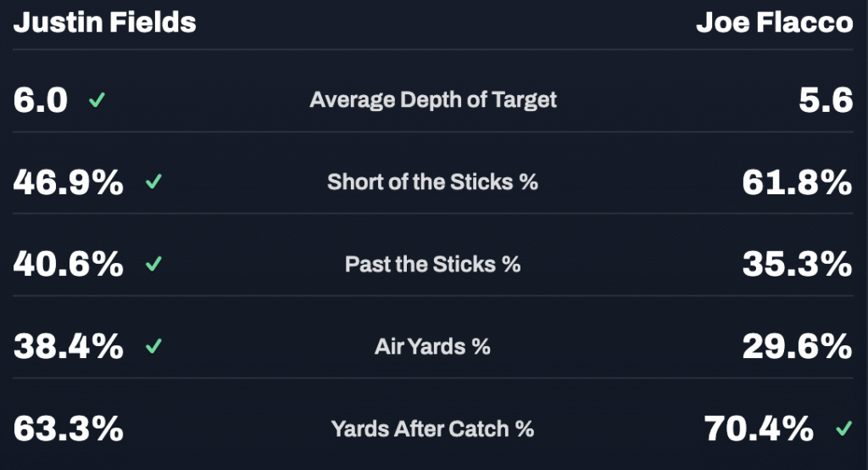Click checkmark beside 46.9% Short of Sticks
The height and width of the screenshot is (470, 868).
(x=153, y=182)
